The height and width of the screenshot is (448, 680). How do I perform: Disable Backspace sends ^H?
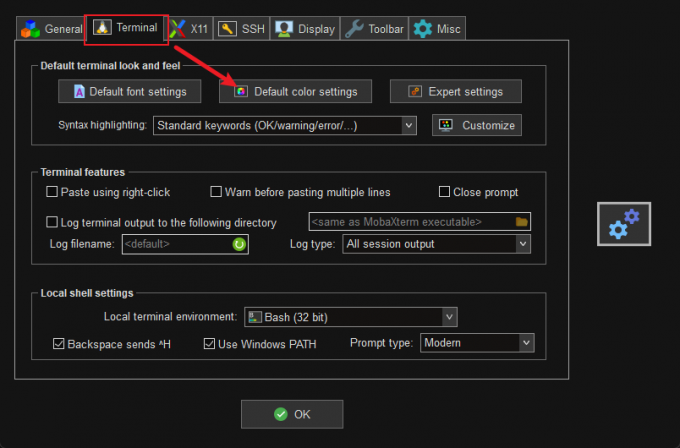(59, 344)
